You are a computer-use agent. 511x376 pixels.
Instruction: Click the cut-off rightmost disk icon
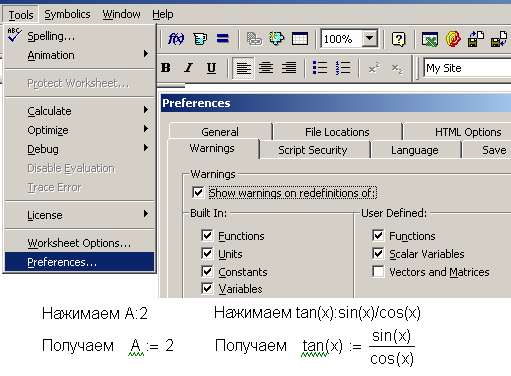(x=499, y=39)
